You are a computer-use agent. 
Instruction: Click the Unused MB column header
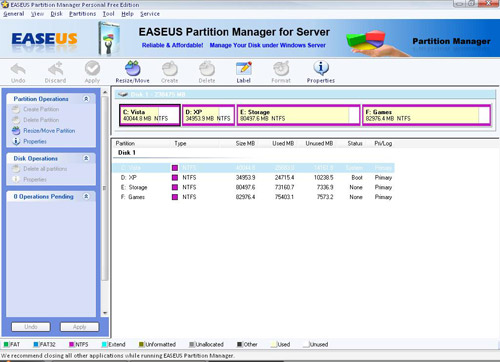(x=319, y=143)
